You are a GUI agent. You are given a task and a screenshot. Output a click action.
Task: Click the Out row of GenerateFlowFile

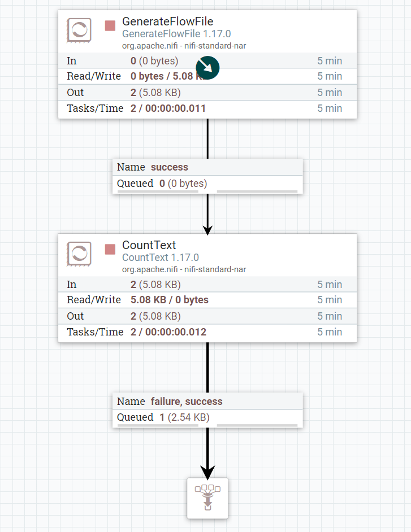207,93
